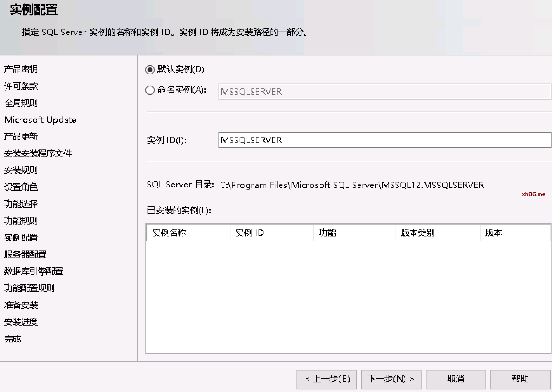Click empty installed instances list area
552x392 pixels.
click(348, 297)
